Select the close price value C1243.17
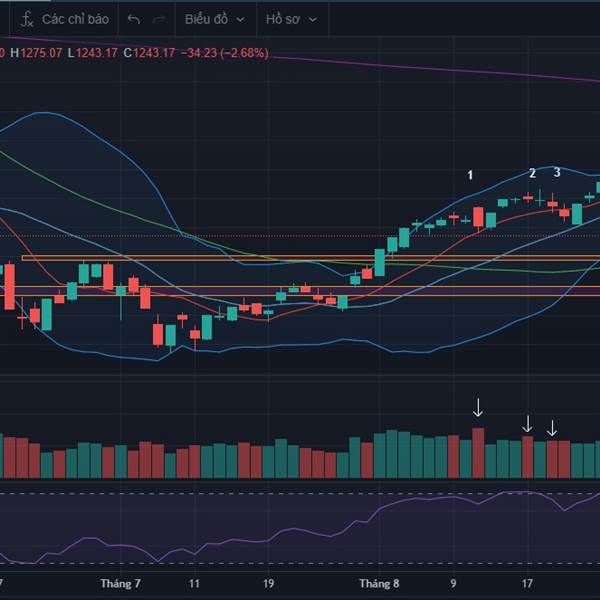Image resolution: width=600 pixels, height=600 pixels. 149,53
